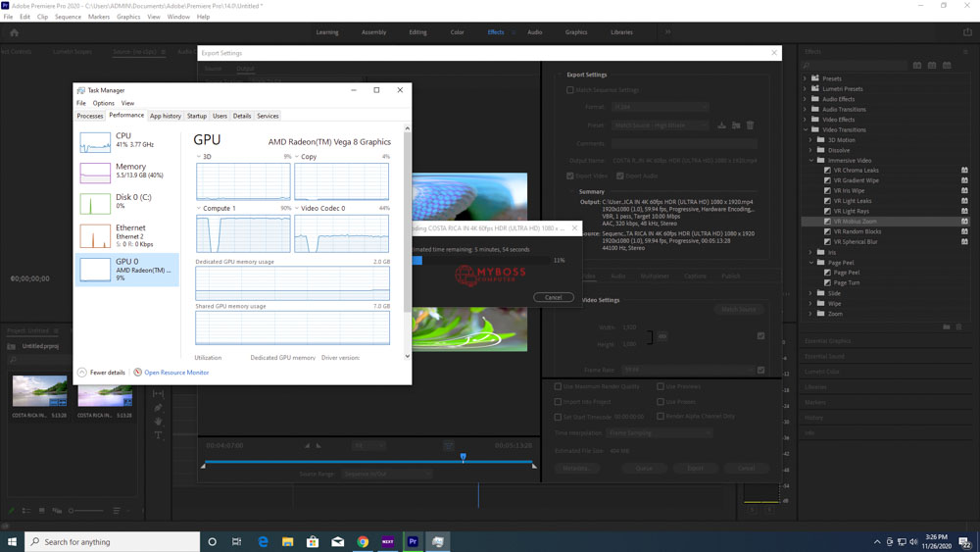Collapse the Immersive Video folder

point(811,160)
